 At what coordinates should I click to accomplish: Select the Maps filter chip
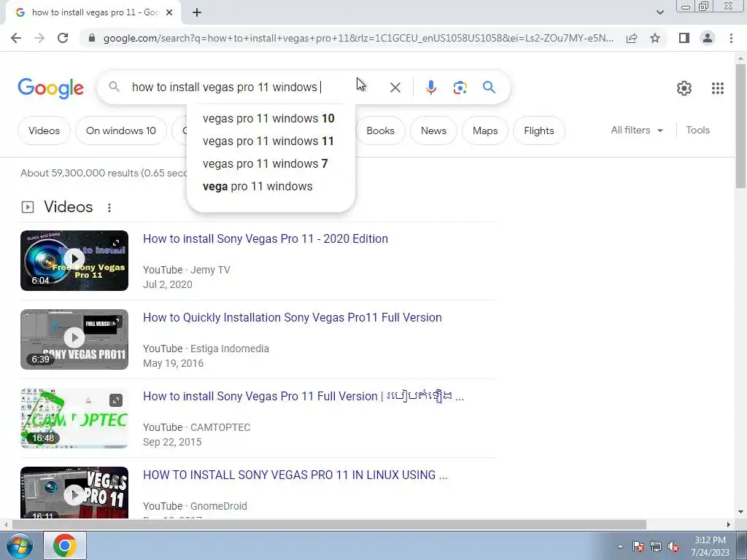pyautogui.click(x=485, y=131)
